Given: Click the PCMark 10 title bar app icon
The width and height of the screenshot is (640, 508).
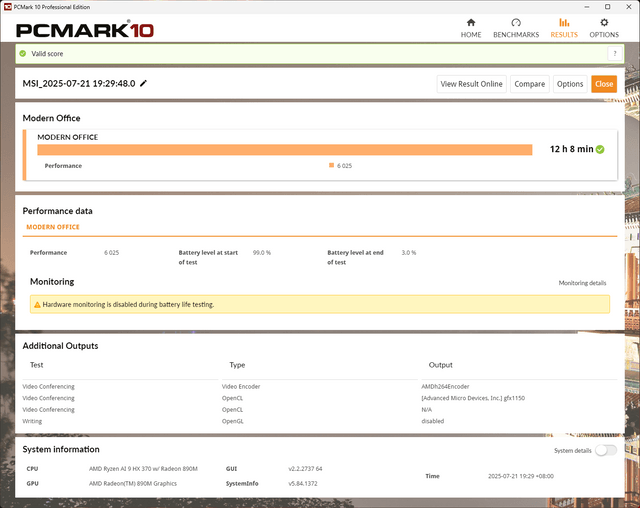Looking at the screenshot, I should (7, 7).
